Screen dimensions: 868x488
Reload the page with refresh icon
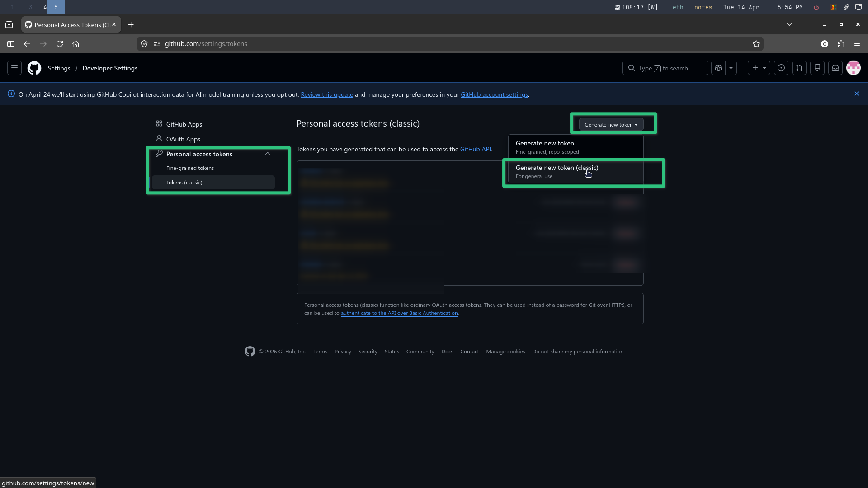tap(60, 44)
